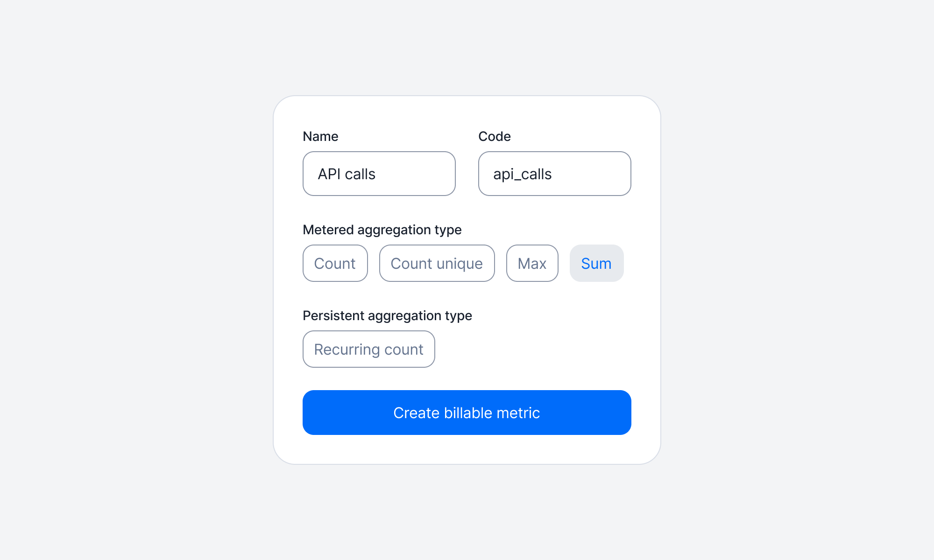The image size is (934, 560).
Task: Pick the Max aggregation type
Action: 532,263
